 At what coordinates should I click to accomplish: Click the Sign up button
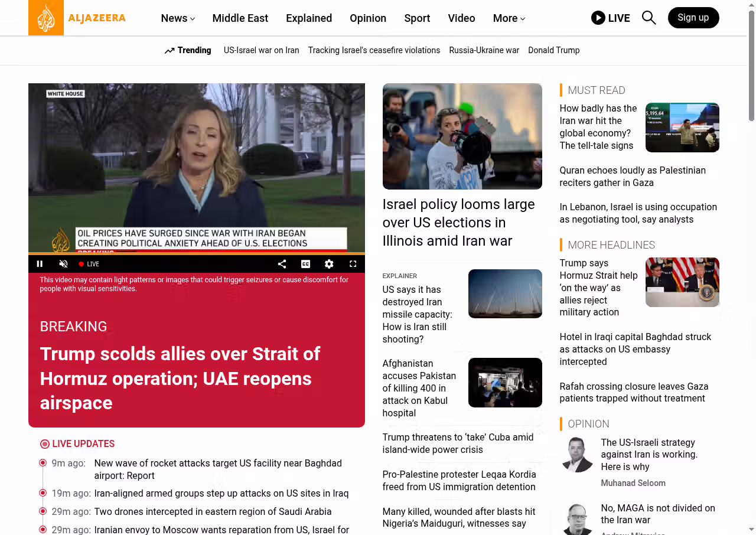(x=693, y=18)
